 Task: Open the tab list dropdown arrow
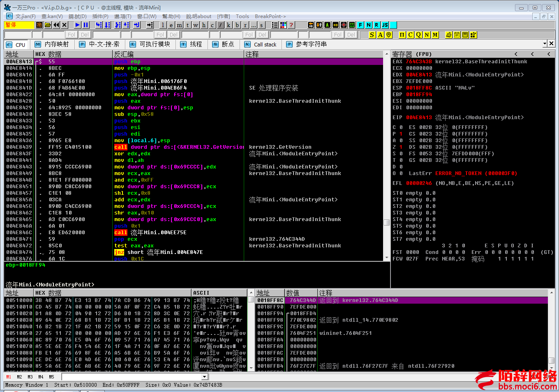[545, 43]
